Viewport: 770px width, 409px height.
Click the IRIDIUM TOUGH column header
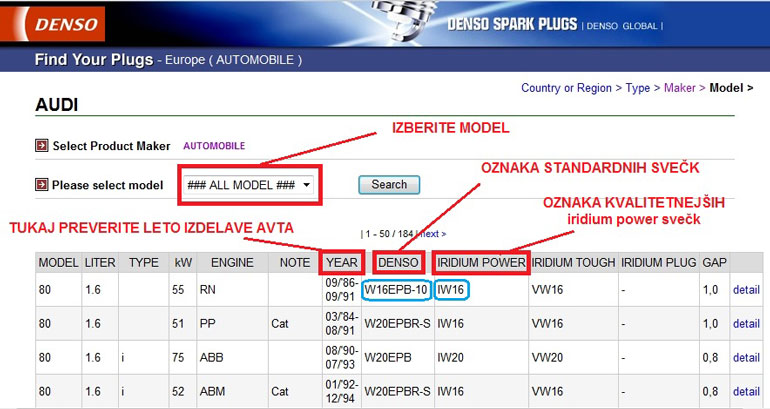point(573,263)
